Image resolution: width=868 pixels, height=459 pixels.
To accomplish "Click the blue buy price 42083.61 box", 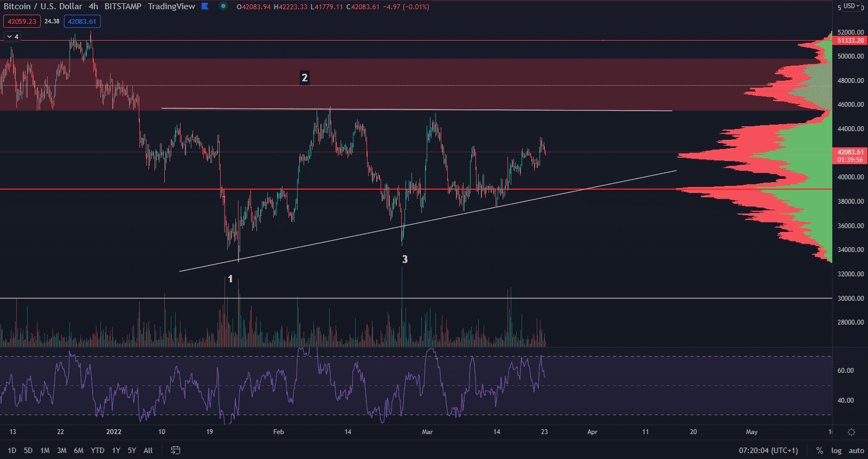I will pos(82,22).
